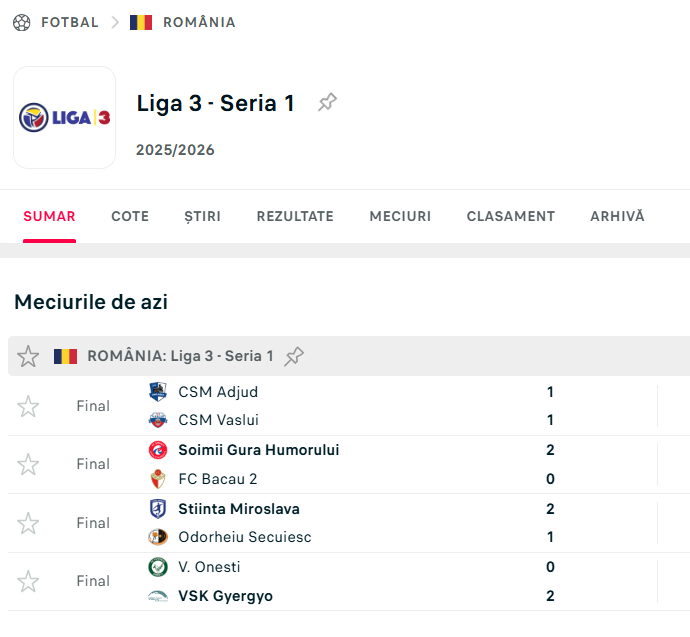This screenshot has width=690, height=637.
Task: Click pin icon in matches section header
Action: pyautogui.click(x=294, y=356)
